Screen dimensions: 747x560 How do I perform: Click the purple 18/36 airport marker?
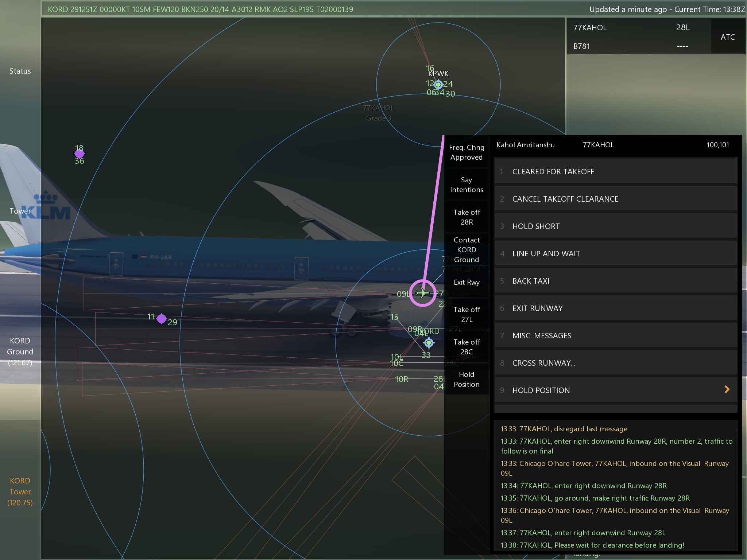click(x=79, y=154)
